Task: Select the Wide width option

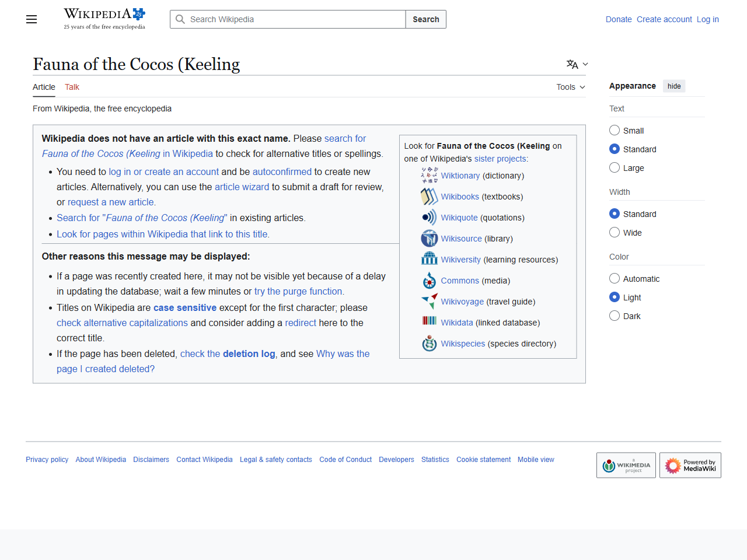Action: coord(615,232)
